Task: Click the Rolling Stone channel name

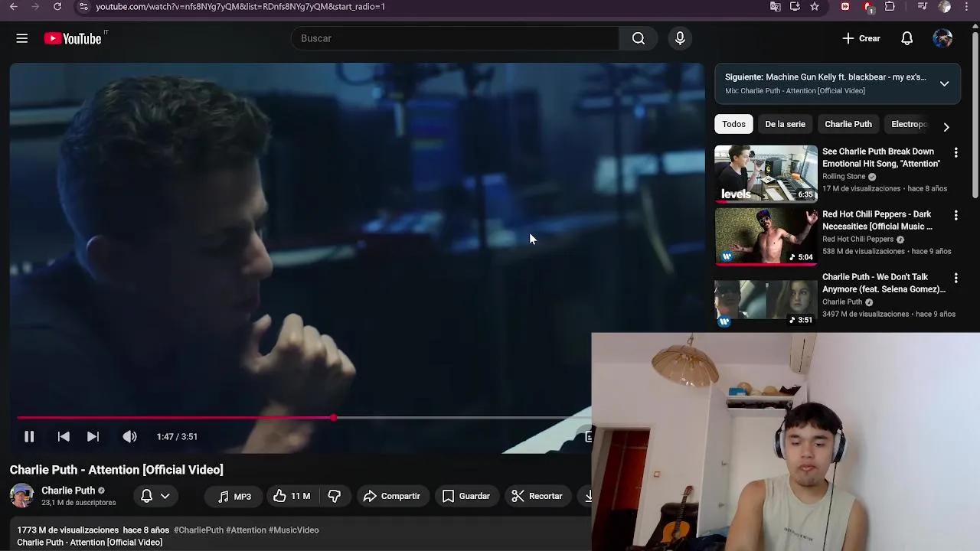Action: point(844,176)
